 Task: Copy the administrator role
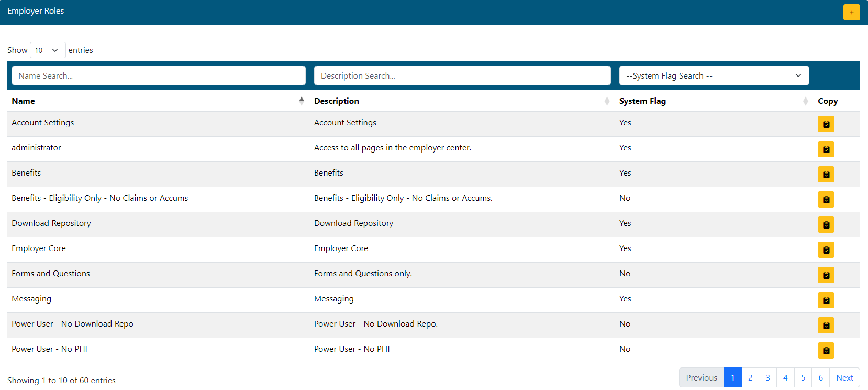[826, 149]
